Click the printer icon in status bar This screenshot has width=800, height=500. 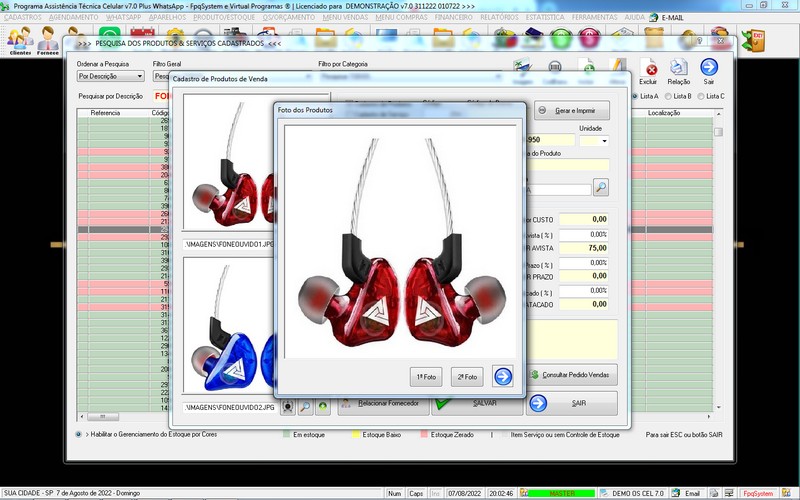click(714, 493)
